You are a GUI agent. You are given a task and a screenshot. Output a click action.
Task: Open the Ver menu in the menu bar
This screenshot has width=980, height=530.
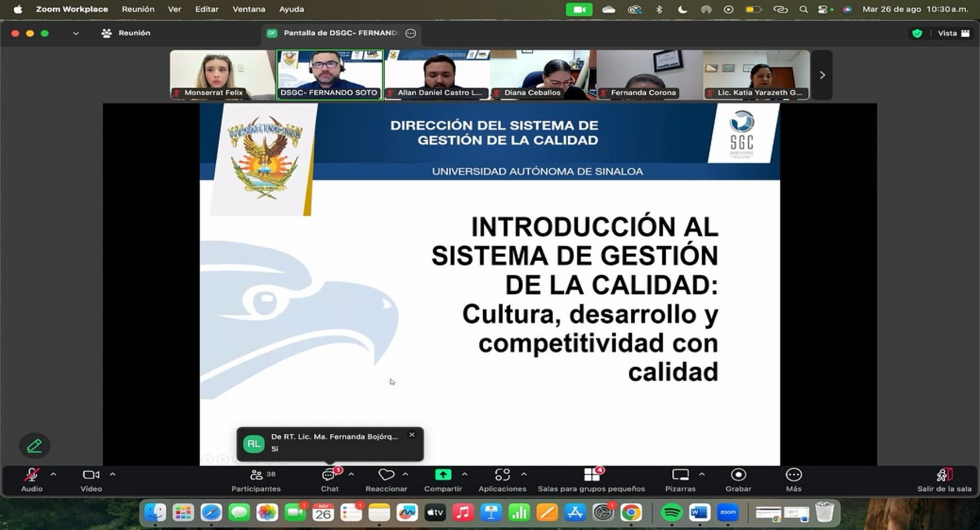(x=174, y=9)
